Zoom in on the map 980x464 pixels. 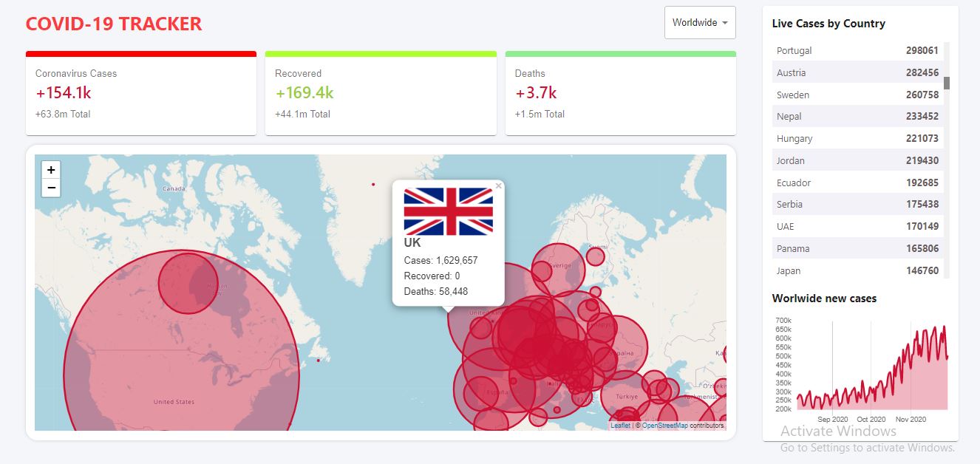pyautogui.click(x=51, y=169)
